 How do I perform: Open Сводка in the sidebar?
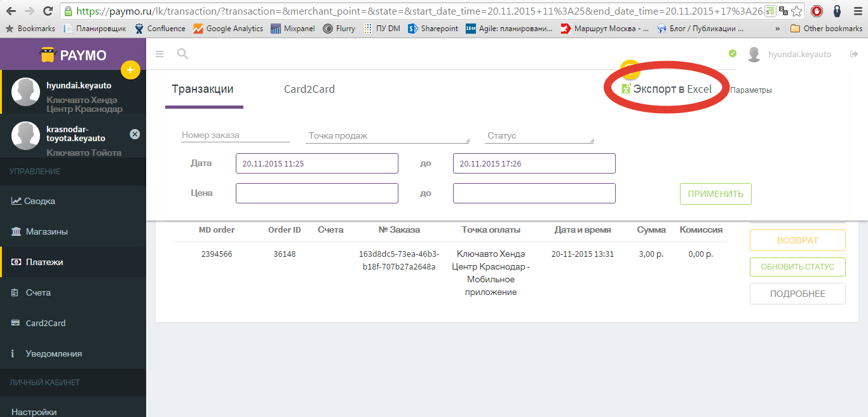coord(73,201)
